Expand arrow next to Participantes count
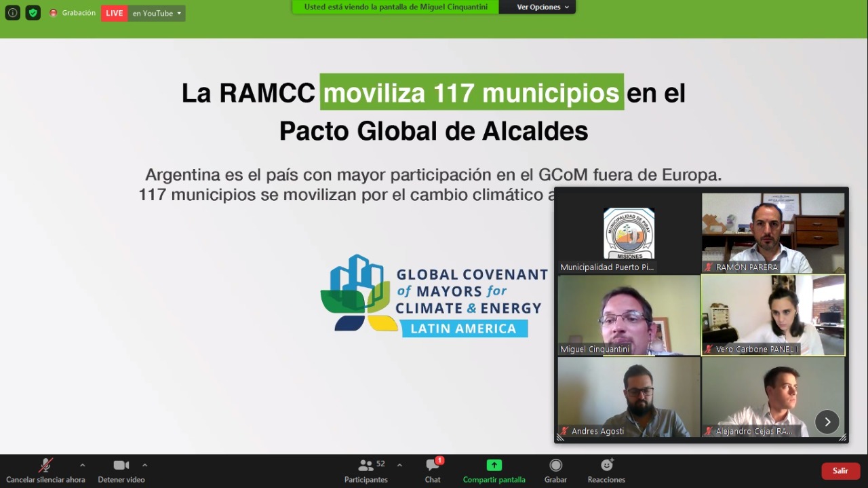This screenshot has width=868, height=488. coord(399,466)
